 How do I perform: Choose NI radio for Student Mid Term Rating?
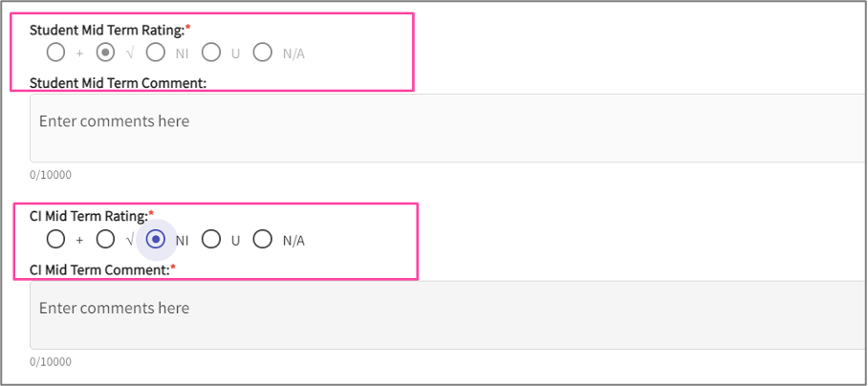pyautogui.click(x=156, y=53)
